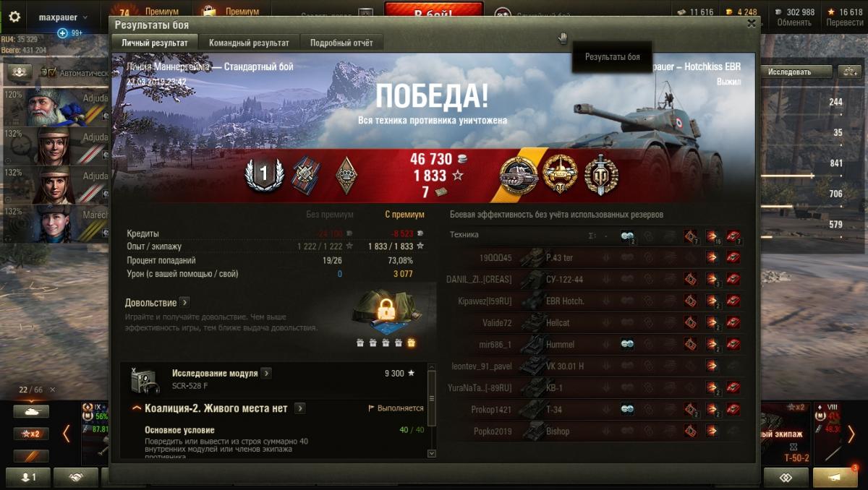The height and width of the screenshot is (490, 868).
Task: Click the first-class badge medal icon
Action: 264,174
